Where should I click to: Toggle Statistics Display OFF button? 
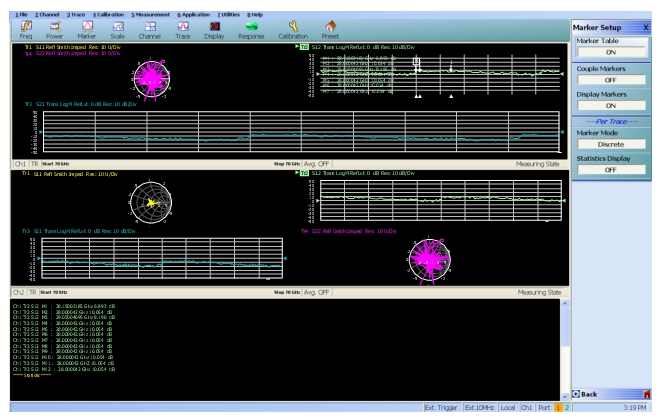(611, 170)
